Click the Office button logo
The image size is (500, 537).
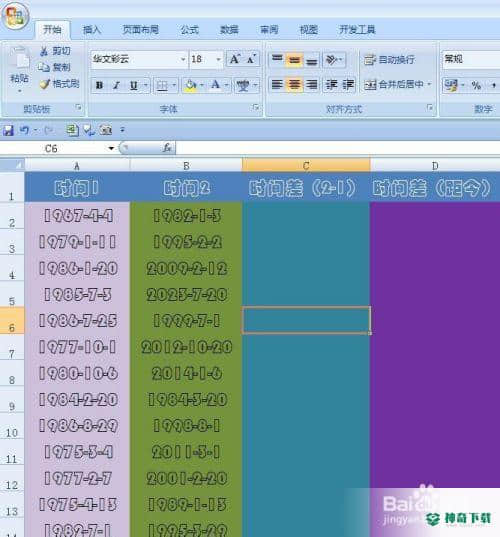pos(15,15)
